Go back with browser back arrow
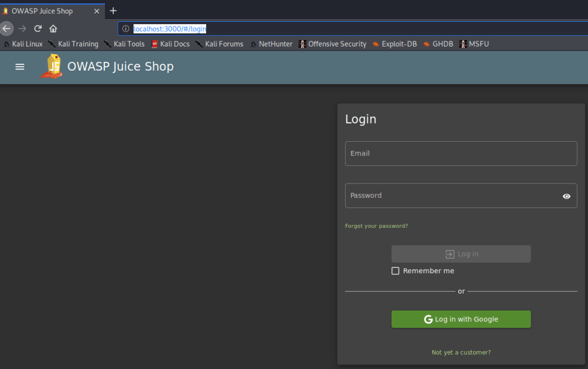The height and width of the screenshot is (369, 588). click(6, 29)
